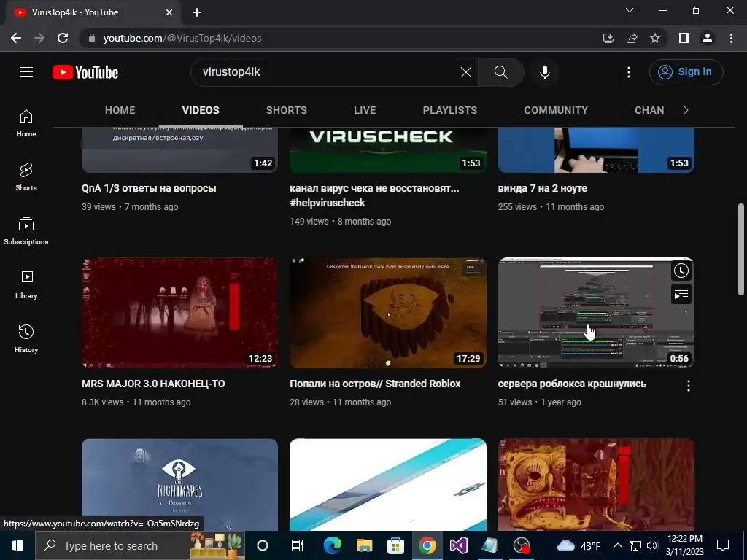The image size is (747, 560).
Task: Open History in sidebar
Action: pyautogui.click(x=26, y=338)
